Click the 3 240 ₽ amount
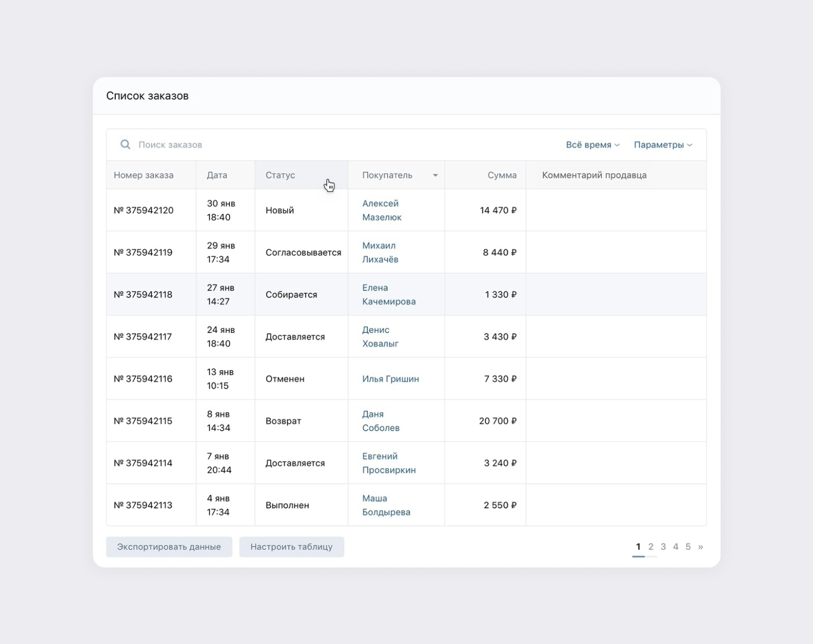The width and height of the screenshot is (813, 644). coord(500,463)
